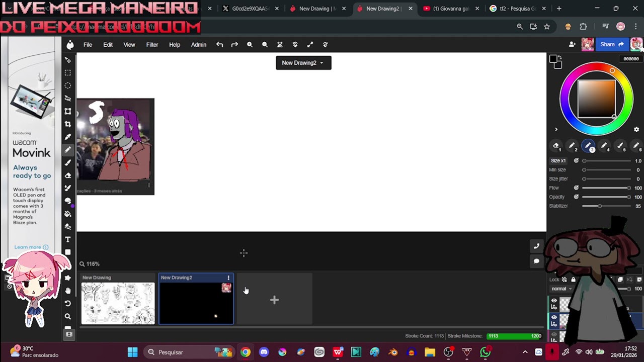Toggle visibility of the top layer
The height and width of the screenshot is (362, 644).
[554, 301]
